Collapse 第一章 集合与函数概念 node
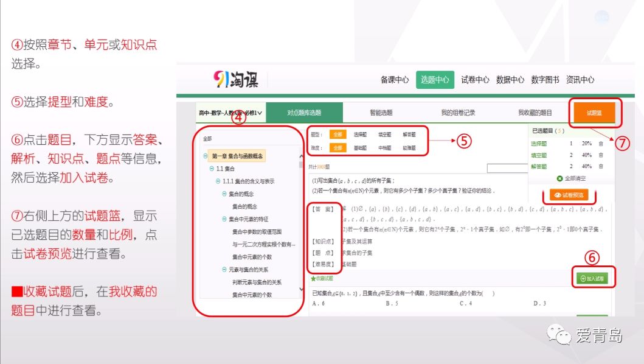This screenshot has height=364, width=644. 206,156
